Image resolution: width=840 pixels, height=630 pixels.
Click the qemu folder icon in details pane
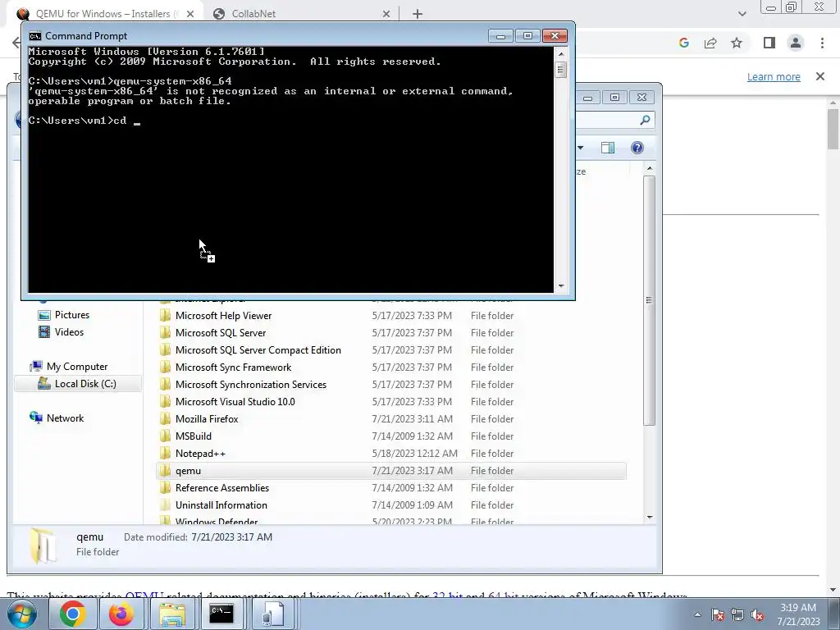(x=44, y=546)
